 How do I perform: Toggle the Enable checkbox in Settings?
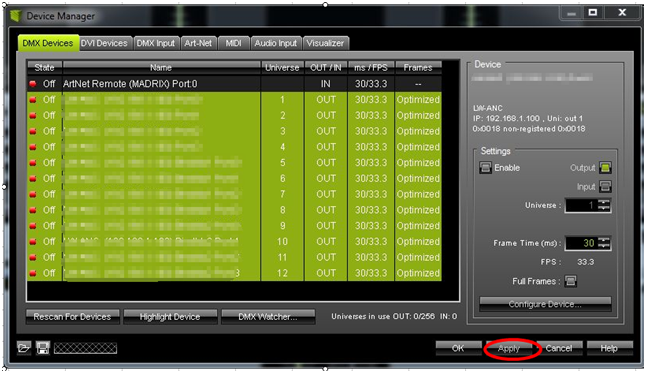click(x=485, y=168)
